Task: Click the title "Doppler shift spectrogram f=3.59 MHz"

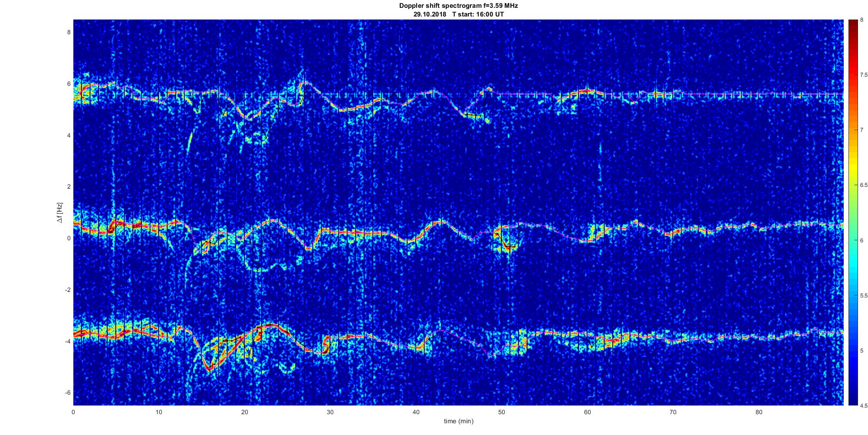Action: [458, 6]
